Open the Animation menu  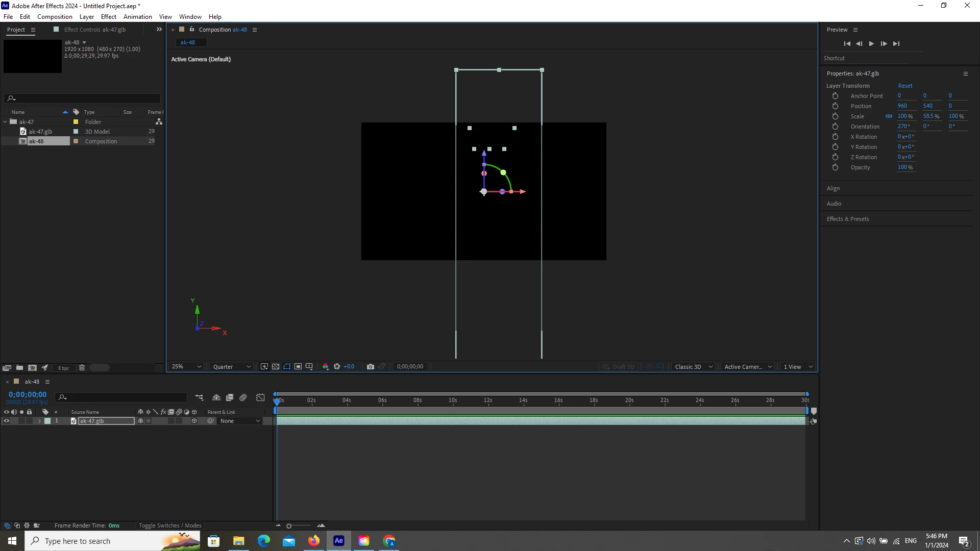[x=137, y=17]
